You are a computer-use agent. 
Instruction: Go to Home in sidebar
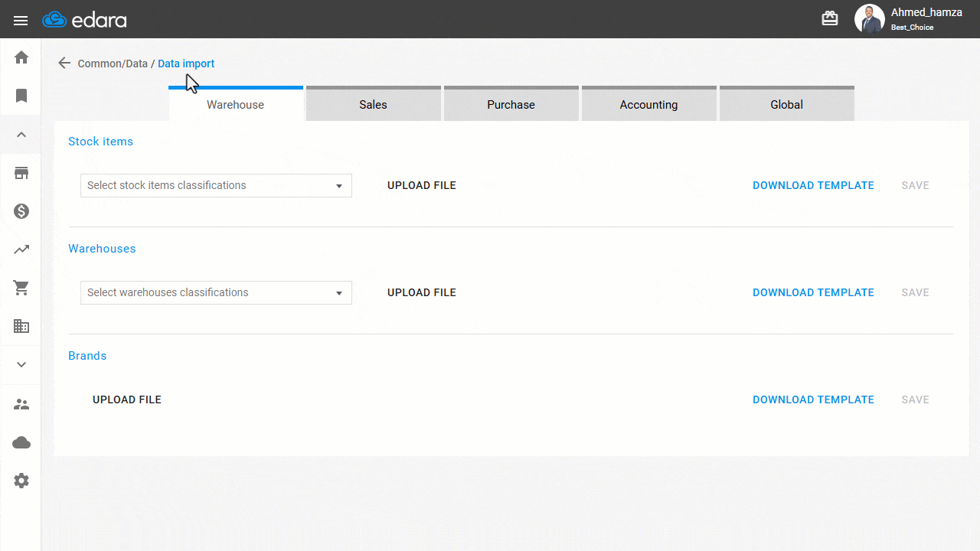pyautogui.click(x=21, y=57)
